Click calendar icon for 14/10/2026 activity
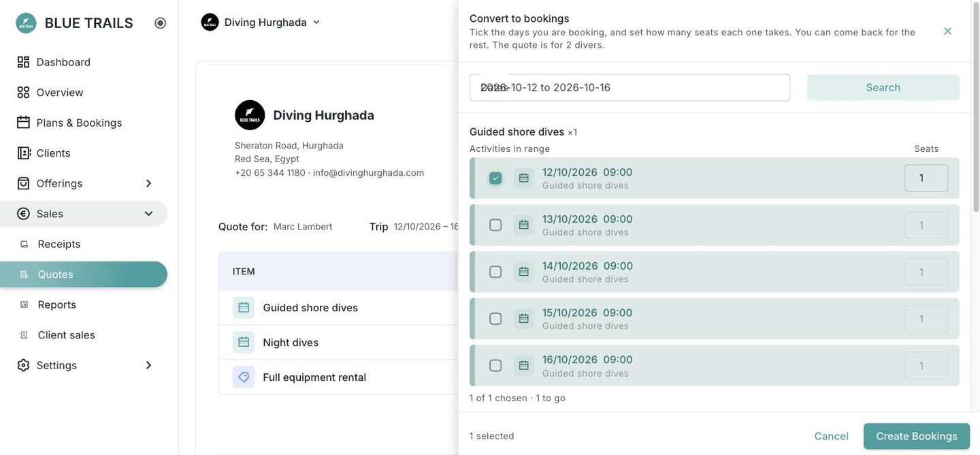The height and width of the screenshot is (455, 980). point(524,272)
